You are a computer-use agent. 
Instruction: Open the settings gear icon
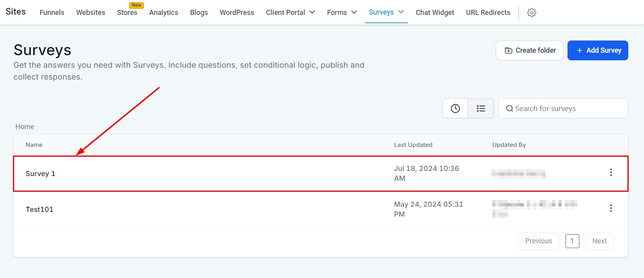tap(532, 13)
